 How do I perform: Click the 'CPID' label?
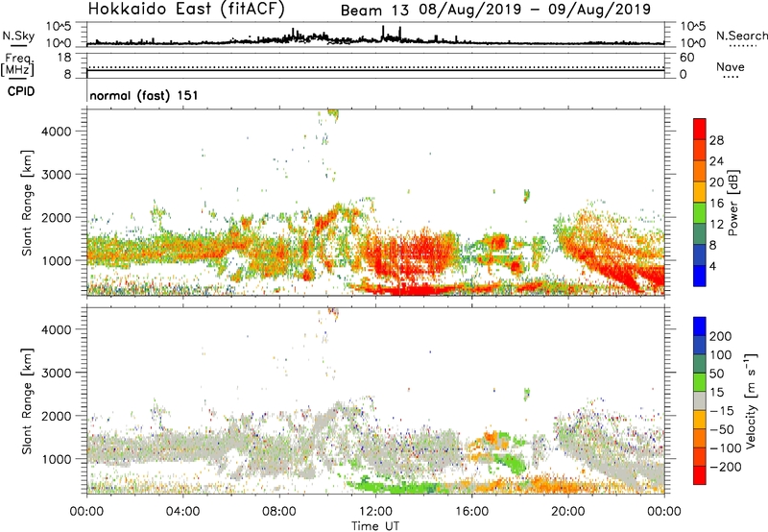coord(21,91)
